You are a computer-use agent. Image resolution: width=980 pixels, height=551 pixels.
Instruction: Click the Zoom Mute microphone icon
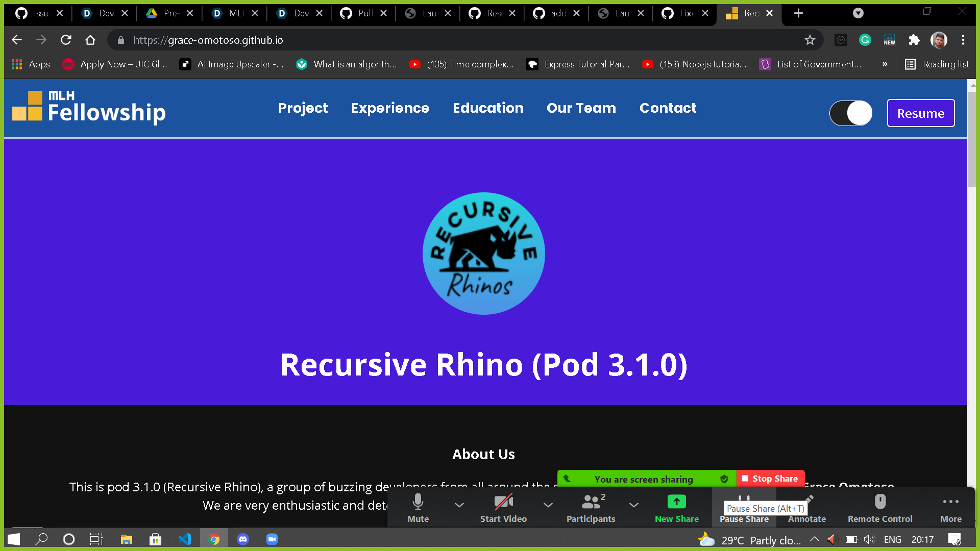pyautogui.click(x=418, y=503)
